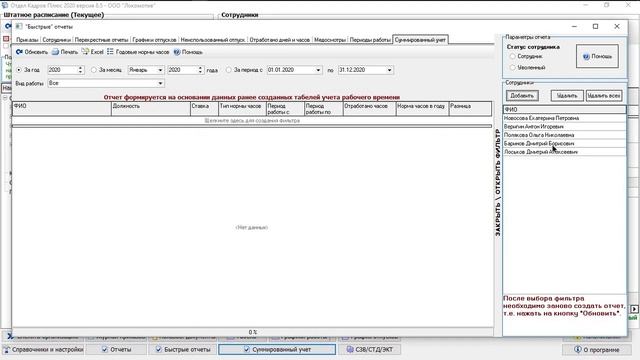
Task: Click Помощь icon in Параметры отчета panel
Action: click(586, 56)
